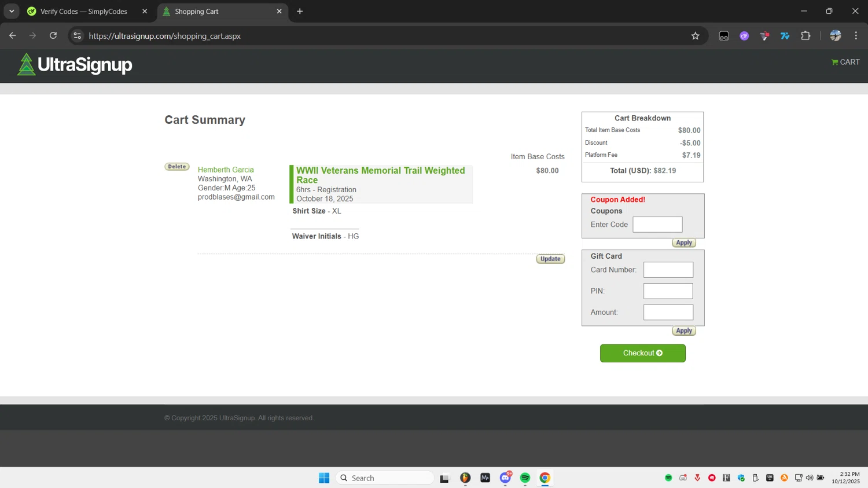Click the UA tray icon
Image resolution: width=868 pixels, height=488 pixels.
tap(770, 478)
